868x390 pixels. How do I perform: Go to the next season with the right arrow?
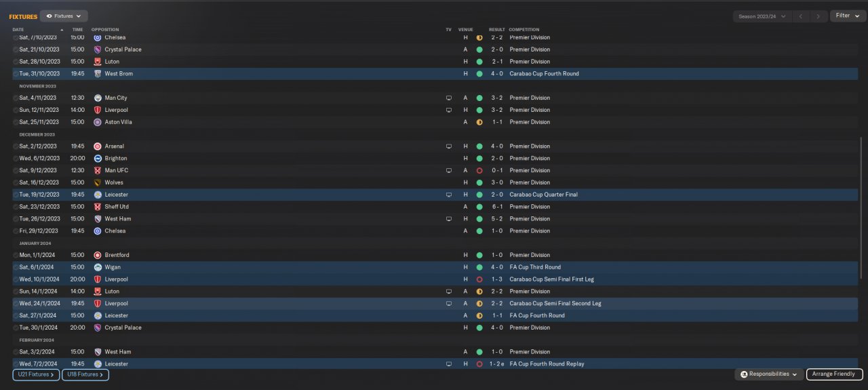point(818,16)
